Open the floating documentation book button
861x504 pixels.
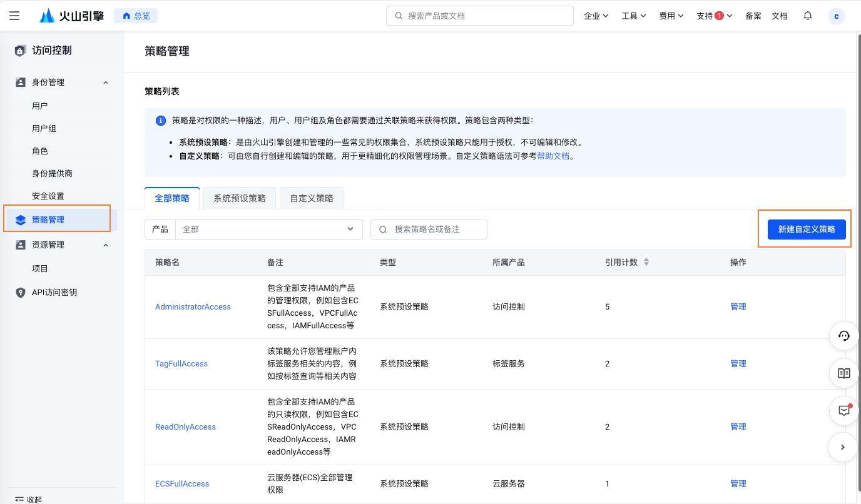(843, 373)
